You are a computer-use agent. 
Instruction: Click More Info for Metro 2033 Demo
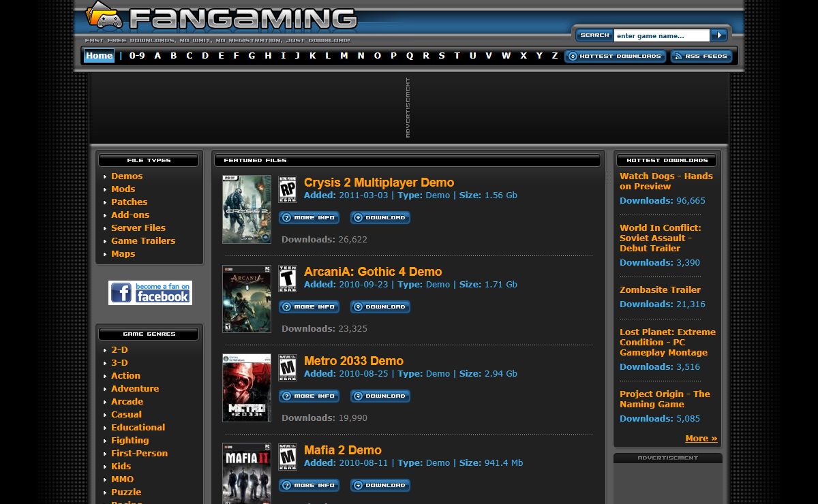(x=309, y=396)
